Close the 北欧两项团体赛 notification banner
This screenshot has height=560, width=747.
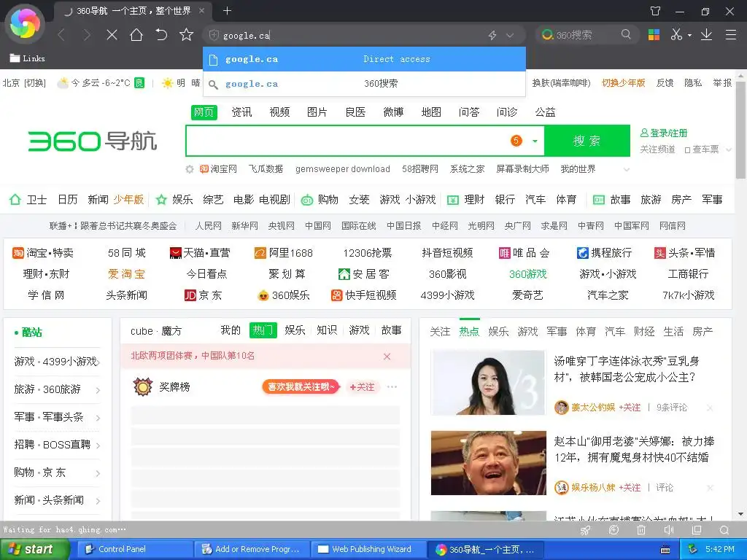point(387,356)
